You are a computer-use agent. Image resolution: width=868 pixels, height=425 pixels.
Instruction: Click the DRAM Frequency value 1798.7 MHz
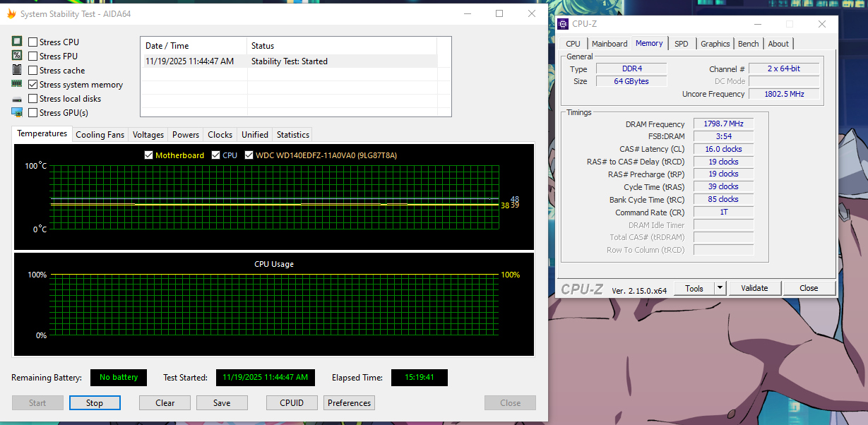[x=723, y=124]
